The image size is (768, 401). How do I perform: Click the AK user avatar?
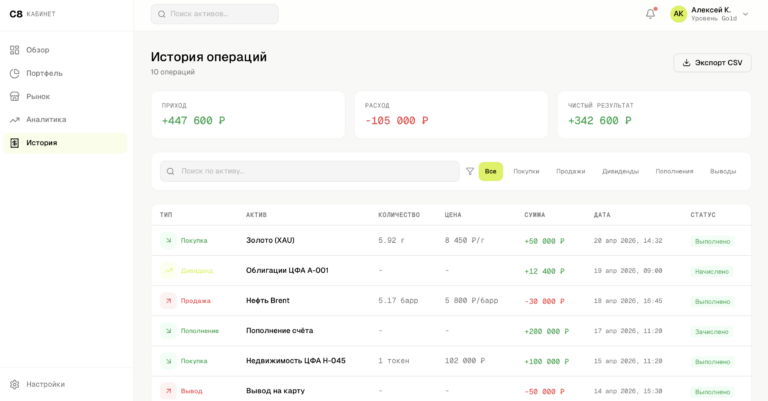click(678, 14)
